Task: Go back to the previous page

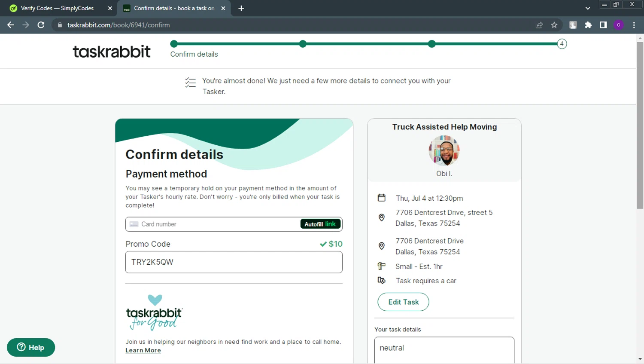Action: (x=11, y=25)
